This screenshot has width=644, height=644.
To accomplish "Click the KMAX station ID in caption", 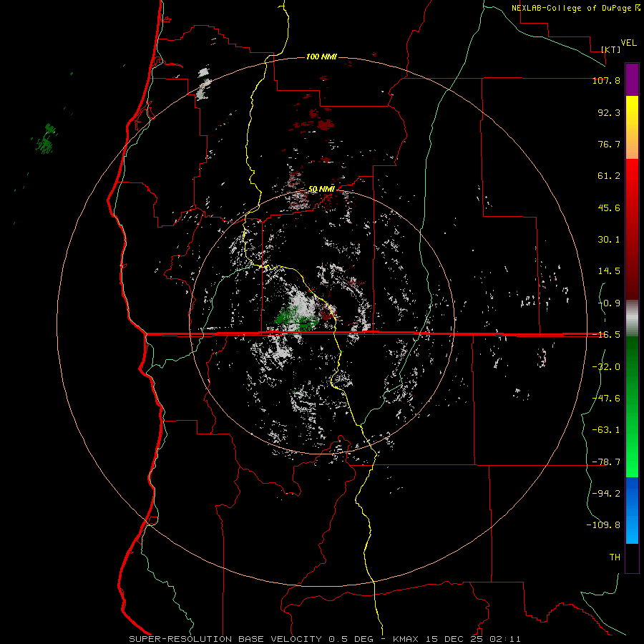I will pos(406,639).
